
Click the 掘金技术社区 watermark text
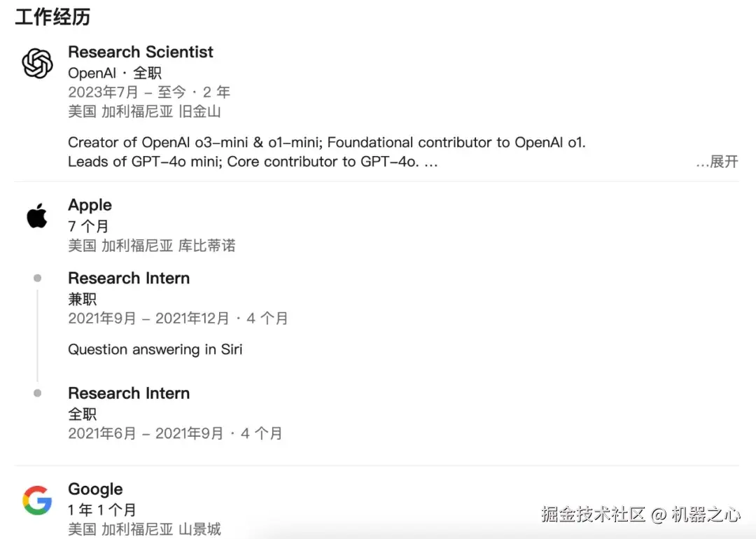click(x=593, y=514)
